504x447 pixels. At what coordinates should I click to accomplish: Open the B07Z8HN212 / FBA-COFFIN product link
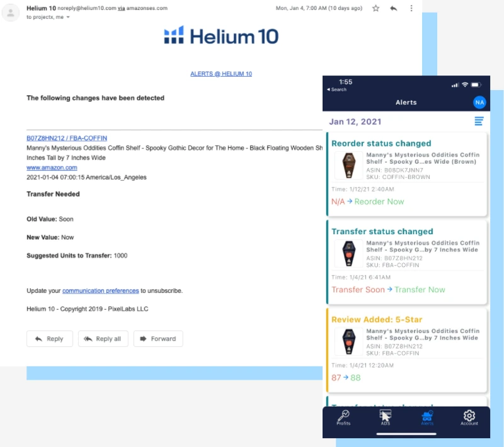(67, 139)
